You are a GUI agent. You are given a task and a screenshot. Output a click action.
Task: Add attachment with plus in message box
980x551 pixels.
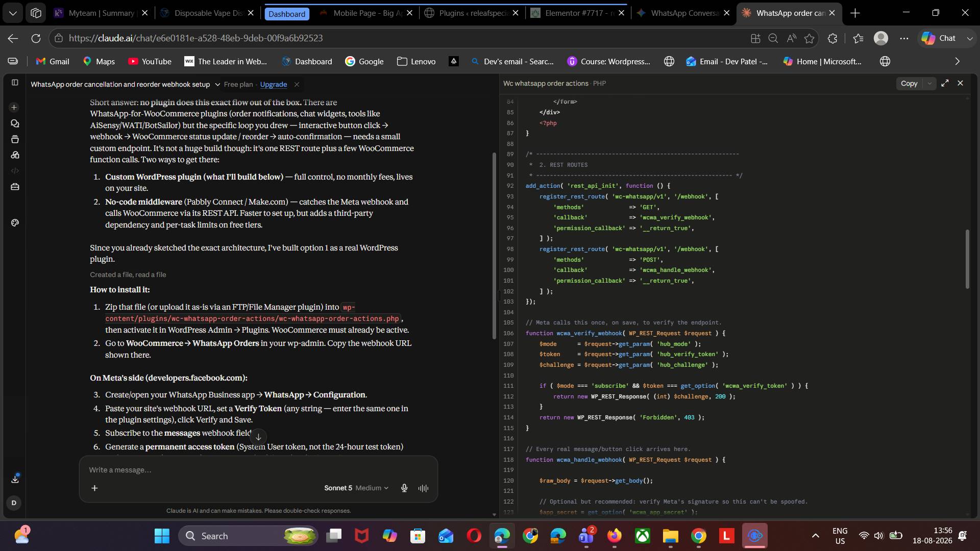(x=94, y=488)
